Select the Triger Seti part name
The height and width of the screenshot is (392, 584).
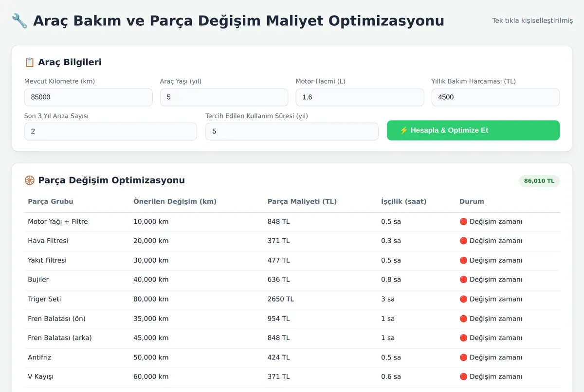click(44, 299)
